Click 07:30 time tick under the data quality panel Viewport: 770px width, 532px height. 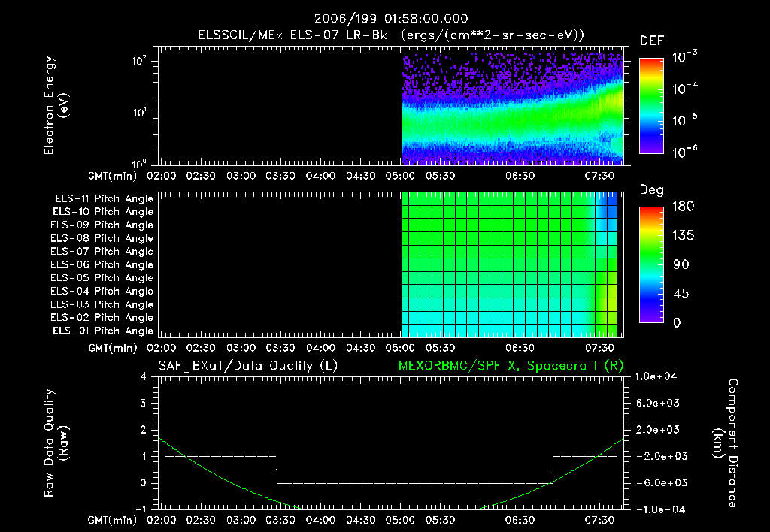tap(599, 520)
